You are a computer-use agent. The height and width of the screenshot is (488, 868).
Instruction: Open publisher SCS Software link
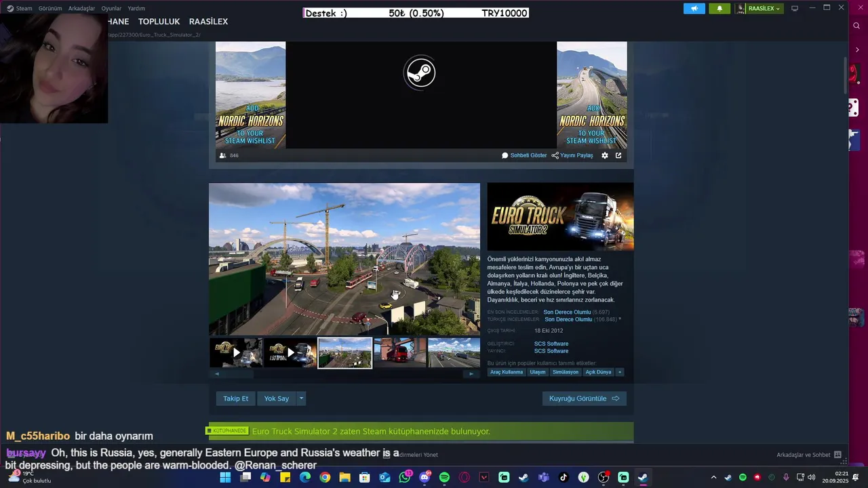tap(551, 351)
